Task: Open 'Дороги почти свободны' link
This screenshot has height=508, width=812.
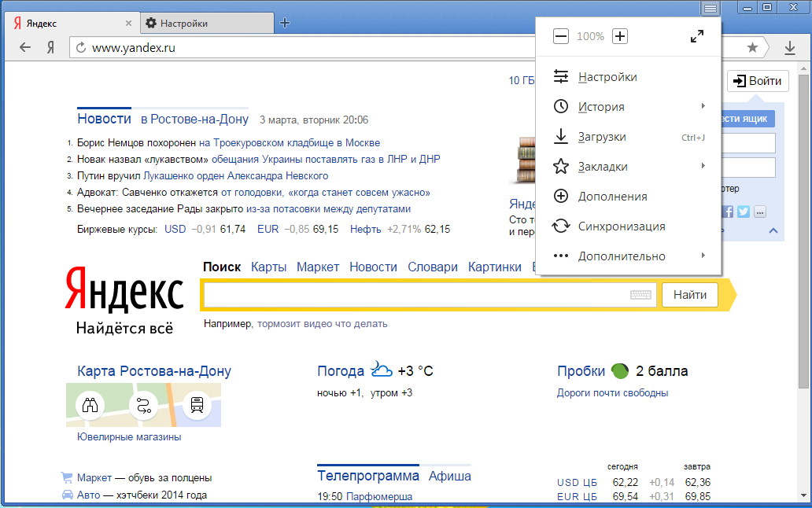Action: coord(612,393)
